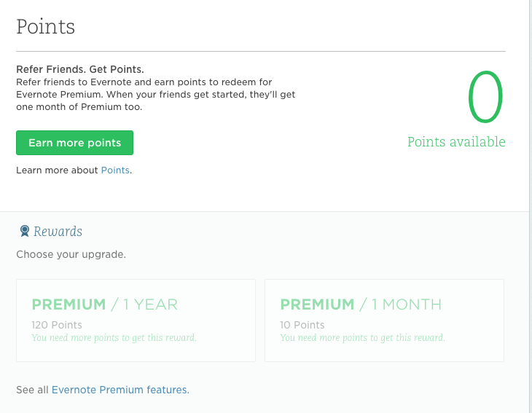This screenshot has height=413, width=532.
Task: Click the Points available label
Action: [x=456, y=142]
